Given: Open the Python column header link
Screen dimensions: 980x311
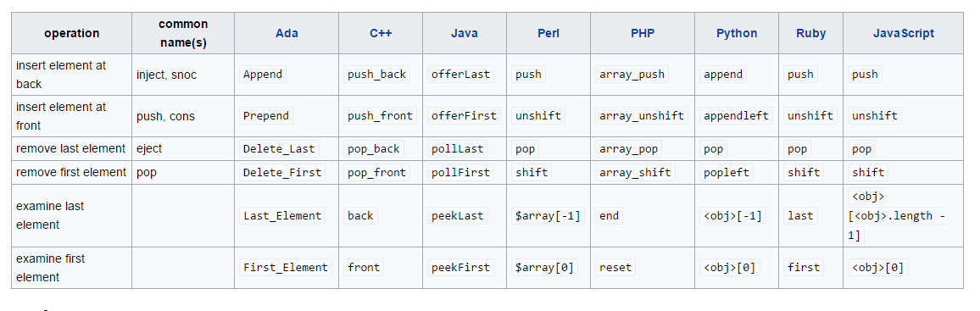Looking at the screenshot, I should point(736,33).
